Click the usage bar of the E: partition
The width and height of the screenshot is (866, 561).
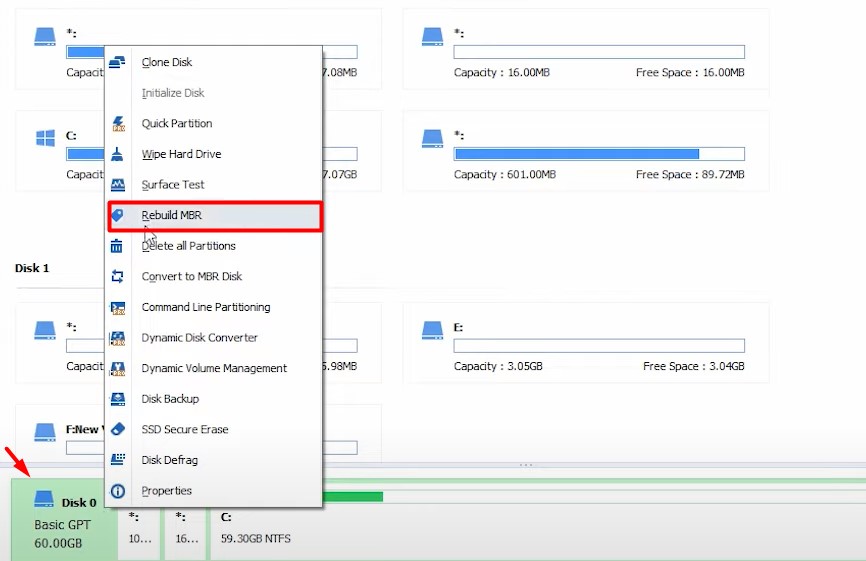(599, 346)
